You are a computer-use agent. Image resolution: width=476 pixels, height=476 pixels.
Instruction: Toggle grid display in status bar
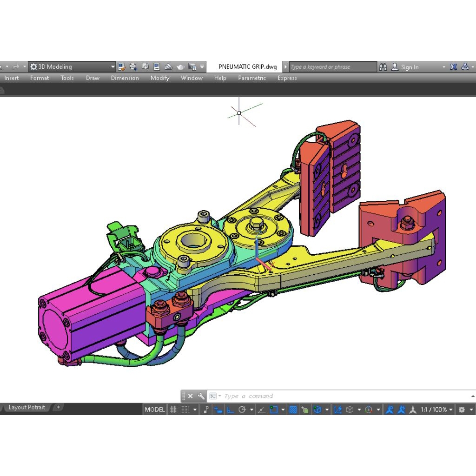173,410
